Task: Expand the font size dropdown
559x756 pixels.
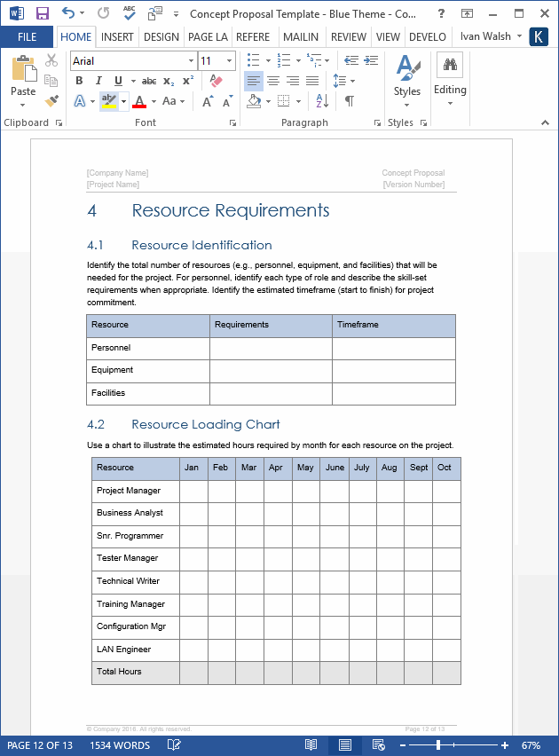Action: [x=230, y=61]
